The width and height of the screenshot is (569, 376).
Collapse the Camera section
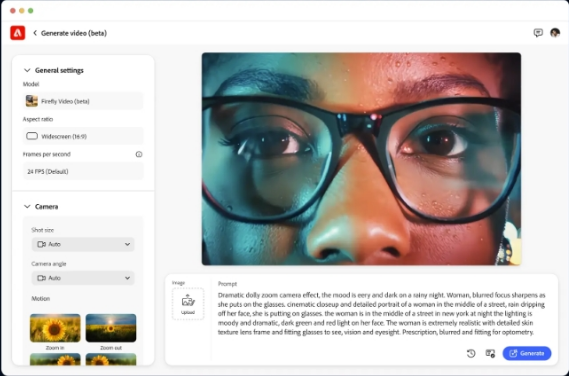tap(27, 207)
